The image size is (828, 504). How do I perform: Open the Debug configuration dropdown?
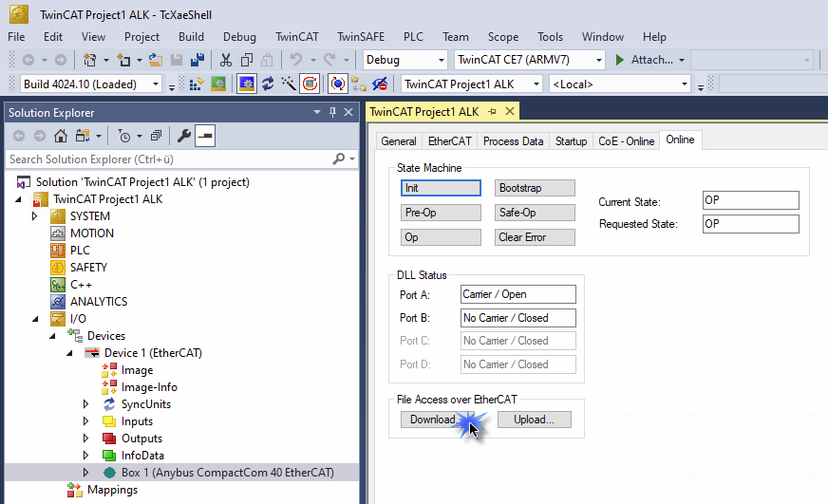coord(441,60)
